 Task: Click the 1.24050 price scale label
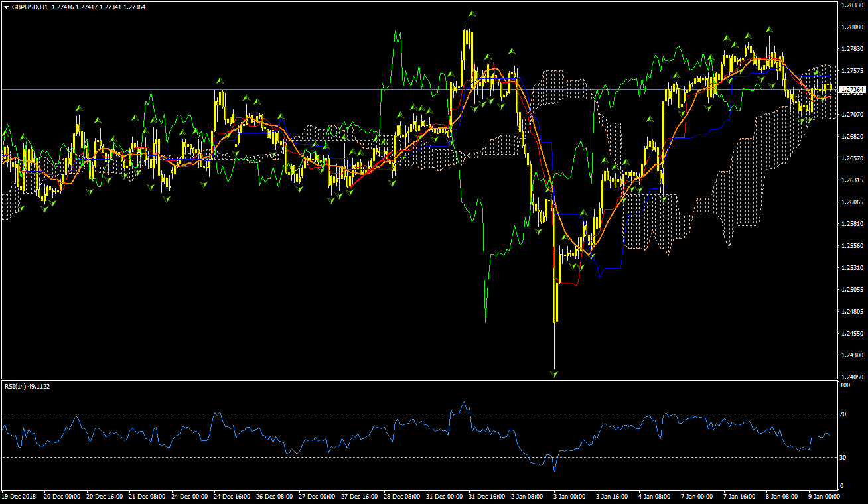(851, 377)
